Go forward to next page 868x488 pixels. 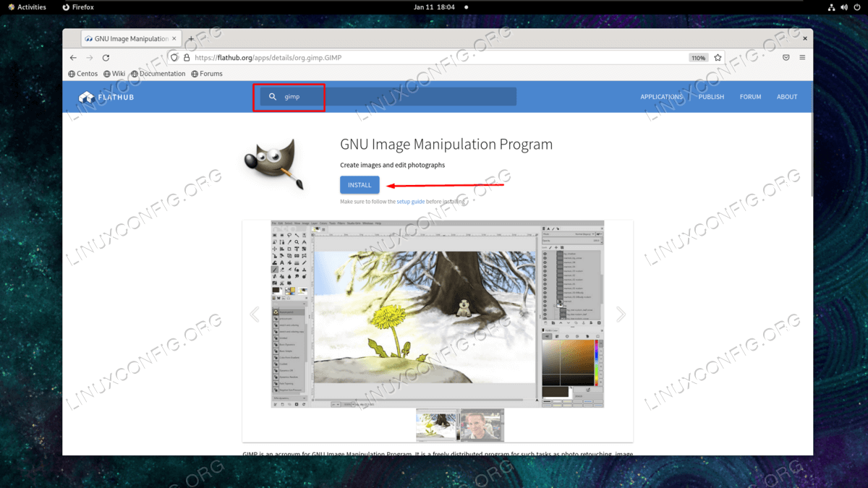tap(90, 58)
